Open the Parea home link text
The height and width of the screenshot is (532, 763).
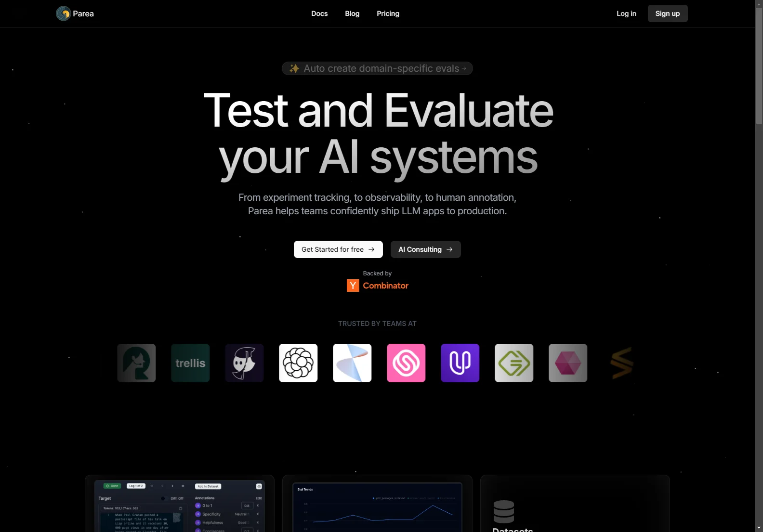point(83,13)
